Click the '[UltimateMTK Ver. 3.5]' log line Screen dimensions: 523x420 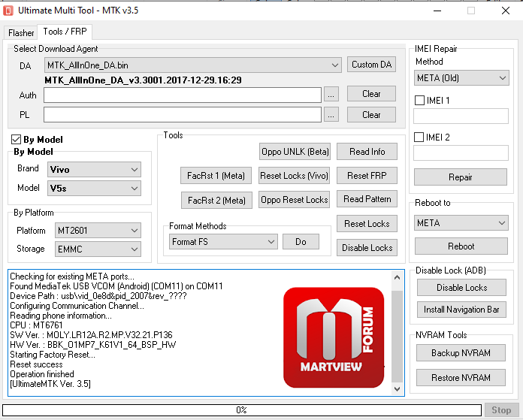(x=50, y=384)
